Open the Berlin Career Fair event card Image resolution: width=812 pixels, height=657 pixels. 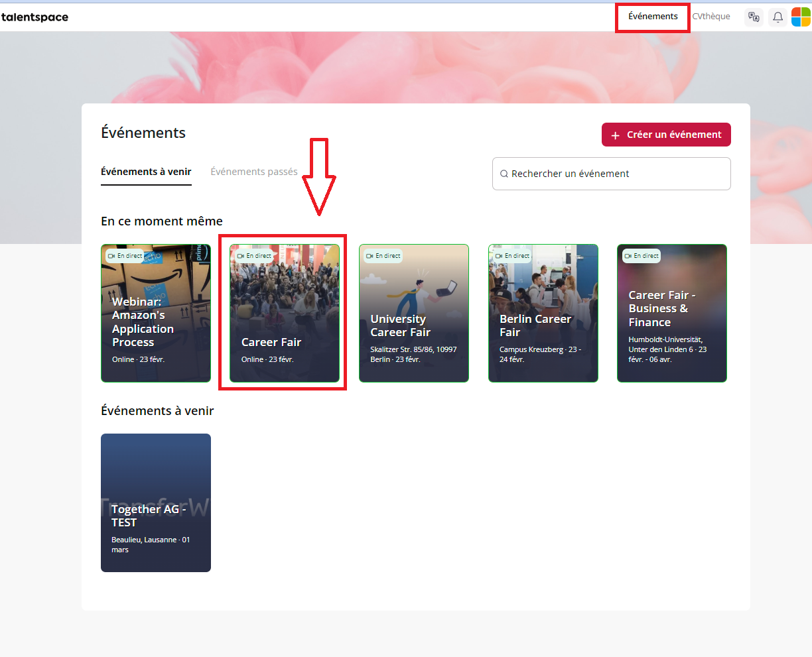543,318
